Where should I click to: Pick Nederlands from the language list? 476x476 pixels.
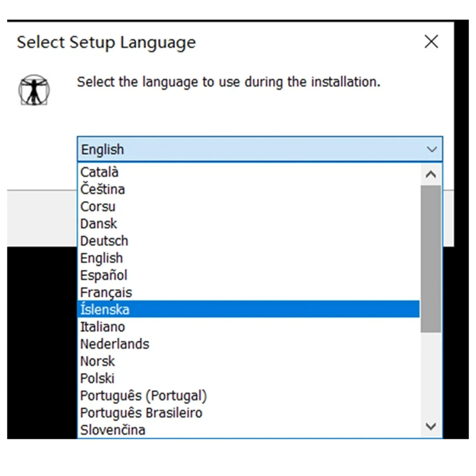click(115, 344)
